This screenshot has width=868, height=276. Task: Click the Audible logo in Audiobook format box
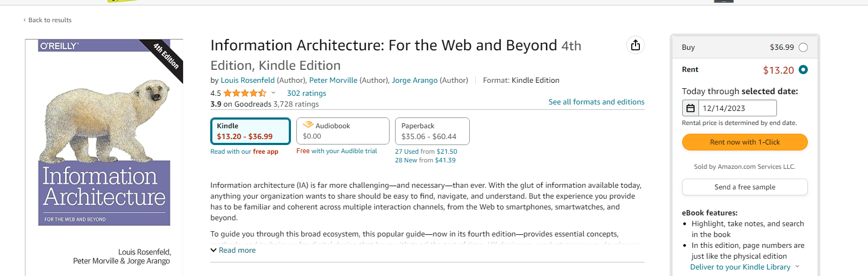(308, 125)
